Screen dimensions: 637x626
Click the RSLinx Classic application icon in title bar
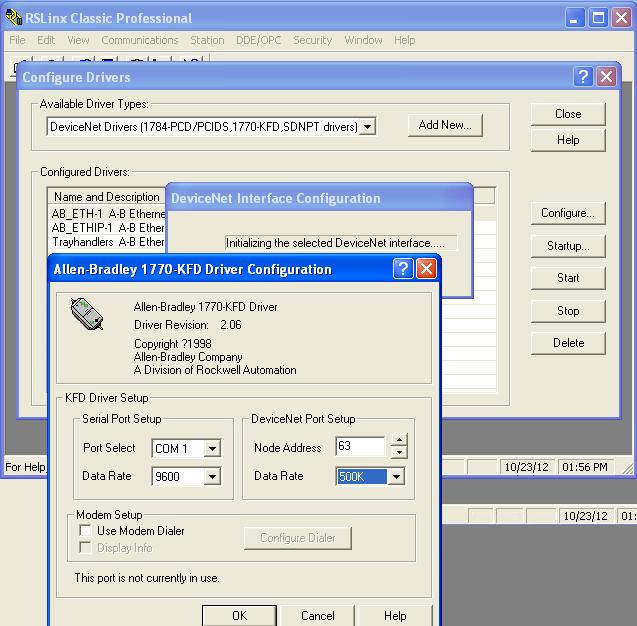(x=13, y=17)
